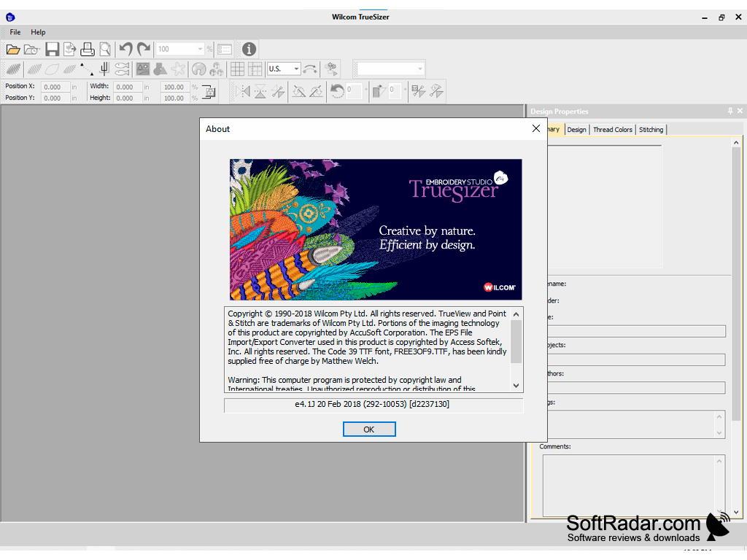Screen dimensions: 747x560
Task: Click Design Properties panel scroll-up arrow
Action: coord(736,142)
